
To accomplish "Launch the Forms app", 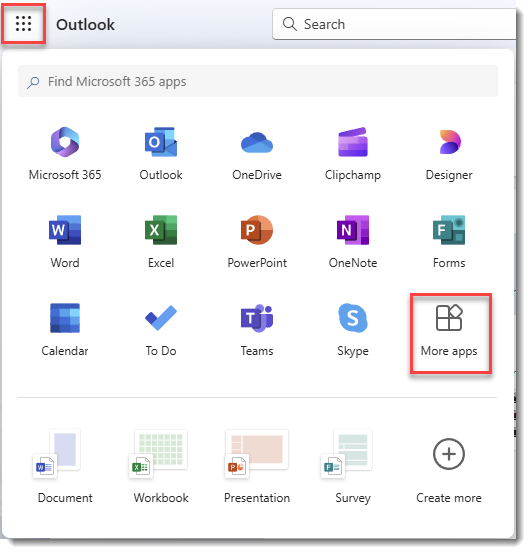I will pyautogui.click(x=449, y=242).
